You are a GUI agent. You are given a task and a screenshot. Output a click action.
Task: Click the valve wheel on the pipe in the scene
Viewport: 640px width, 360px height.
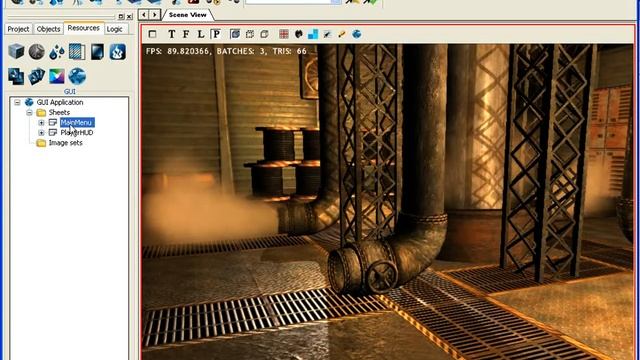(381, 276)
